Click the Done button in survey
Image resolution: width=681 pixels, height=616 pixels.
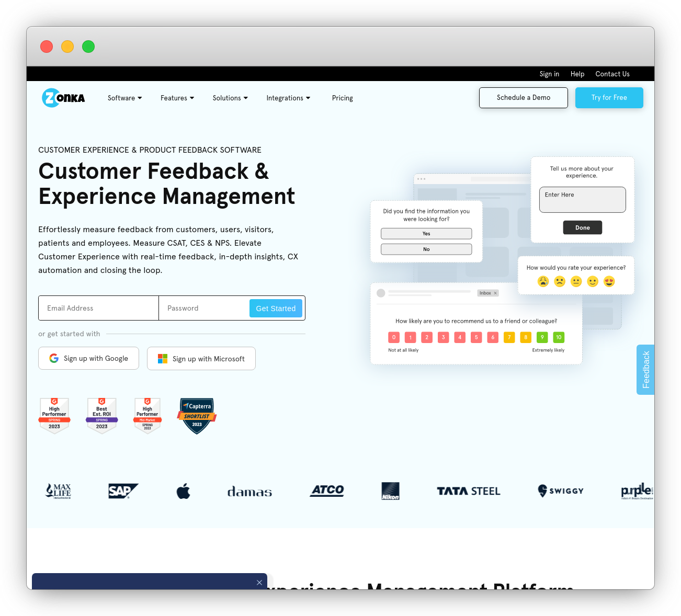coord(583,227)
